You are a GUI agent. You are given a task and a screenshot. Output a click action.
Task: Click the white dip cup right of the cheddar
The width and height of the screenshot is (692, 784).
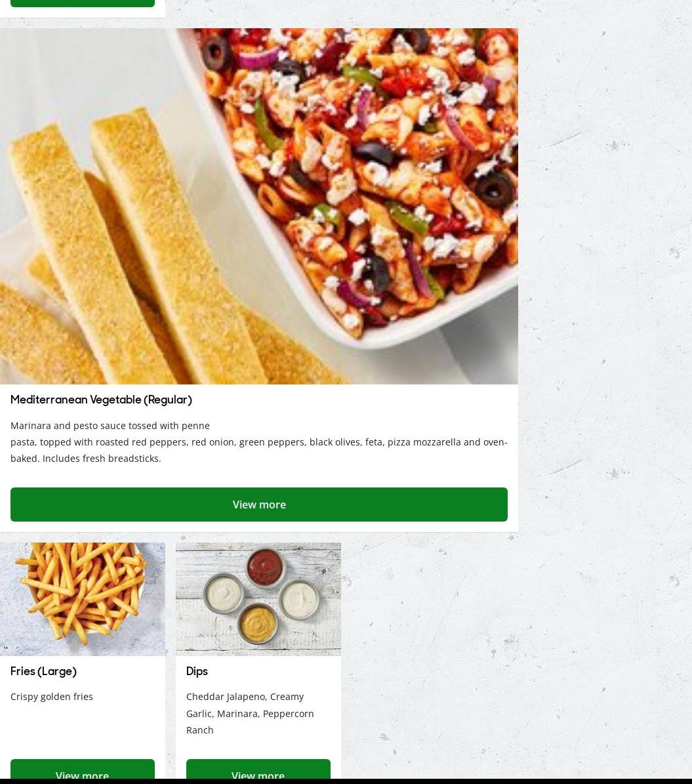(300, 598)
